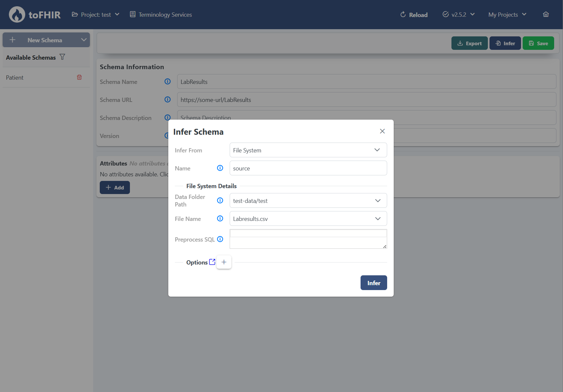563x392 pixels.
Task: Delete the Patient schema using the trash icon
Action: (x=79, y=77)
